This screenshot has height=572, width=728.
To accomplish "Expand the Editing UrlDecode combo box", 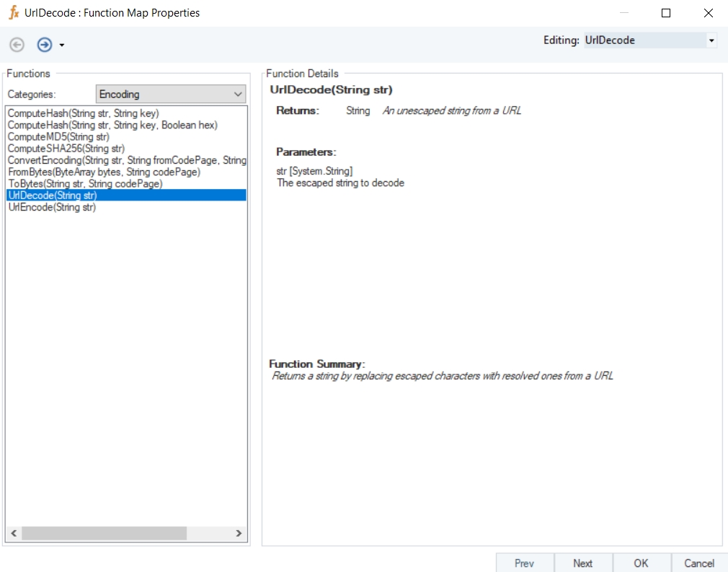I will click(x=711, y=40).
